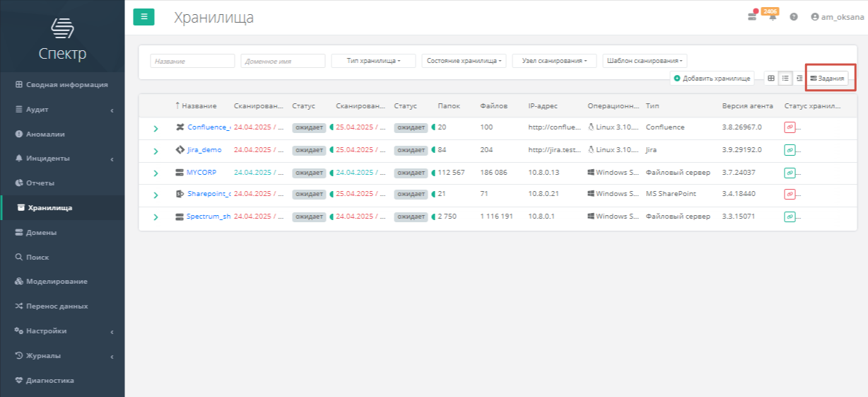Click the green link status icon for MYCORP
The image size is (868, 397).
pos(790,173)
